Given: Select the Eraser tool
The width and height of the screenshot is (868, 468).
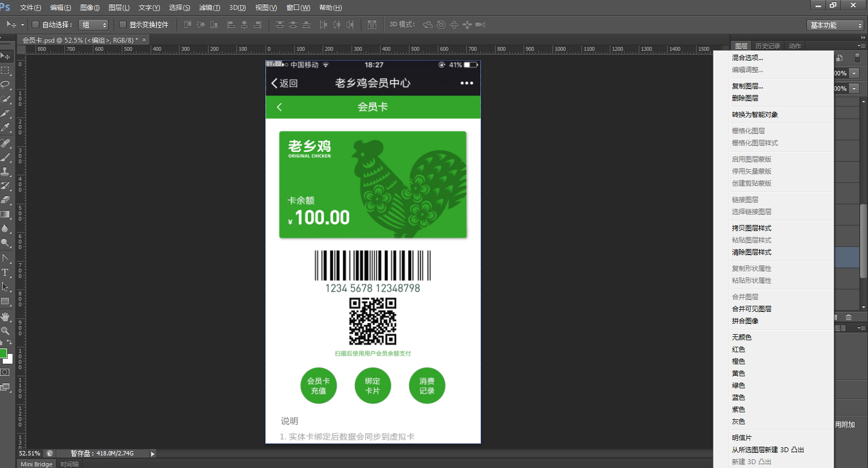Looking at the screenshot, I should pyautogui.click(x=5, y=200).
